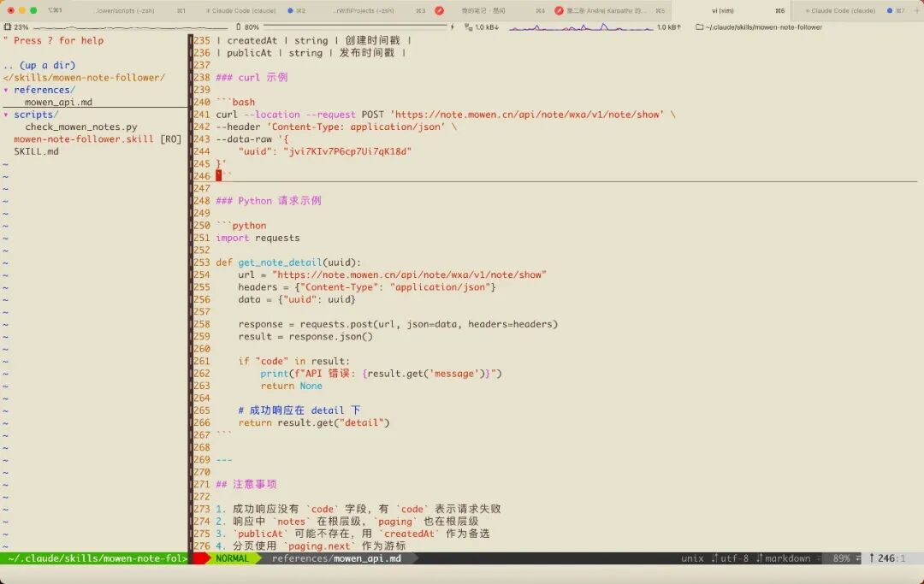Open check_mowen_notes.py in file tree

point(81,127)
